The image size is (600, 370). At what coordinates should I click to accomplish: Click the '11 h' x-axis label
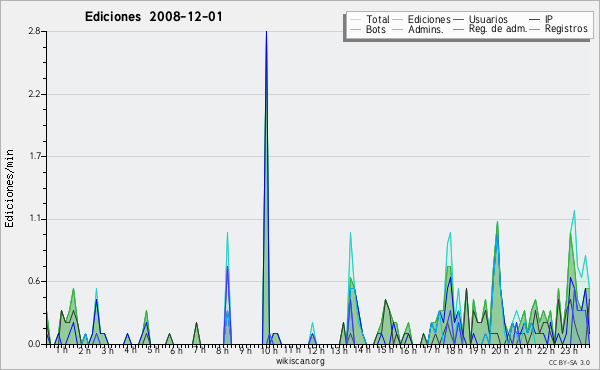[292, 350]
